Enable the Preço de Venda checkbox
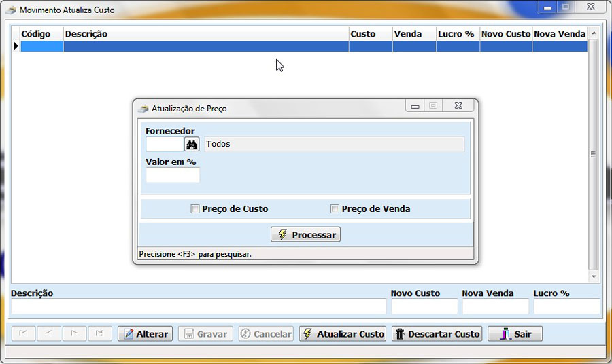612x364 pixels. click(335, 209)
